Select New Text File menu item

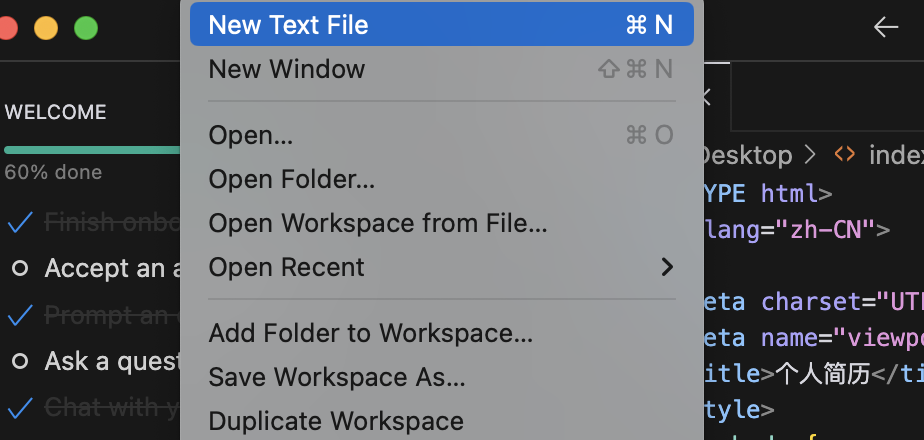coord(441,24)
